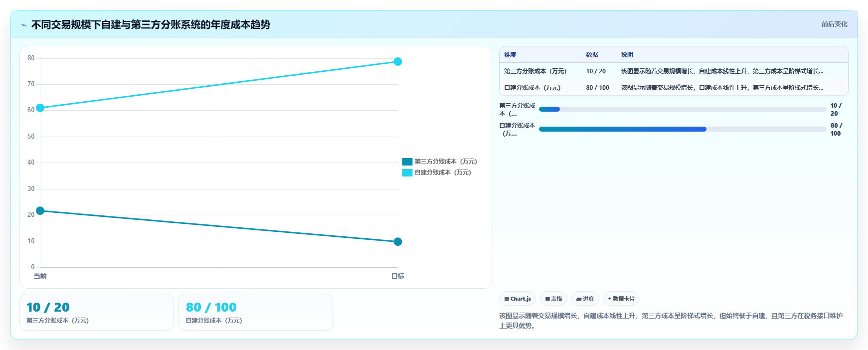The image size is (868, 350).
Task: Click the 自建分账成本（万元） legend label text
Action: 443,173
